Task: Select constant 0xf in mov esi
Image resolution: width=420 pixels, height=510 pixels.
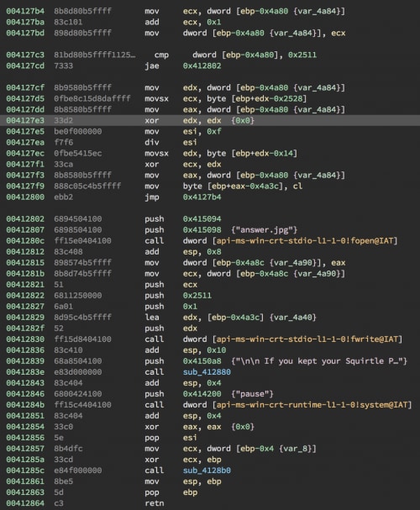Action: tap(214, 131)
